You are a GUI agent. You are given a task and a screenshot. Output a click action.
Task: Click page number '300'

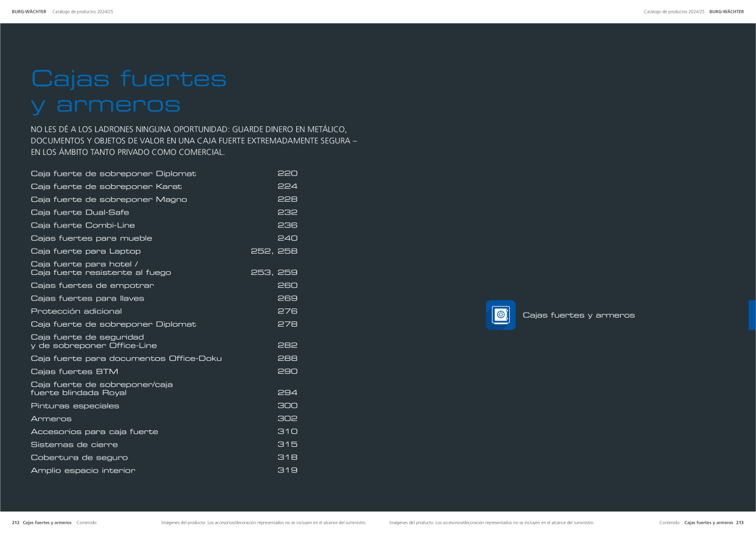[288, 406]
